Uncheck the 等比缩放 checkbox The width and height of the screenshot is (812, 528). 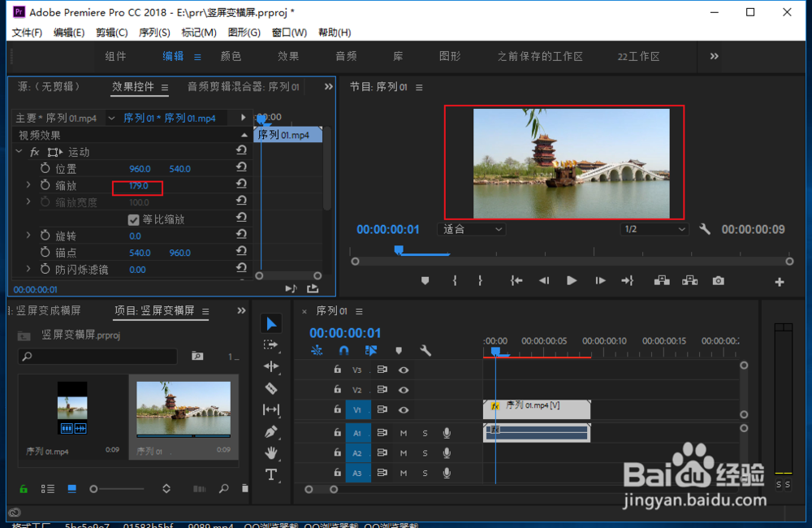[x=133, y=219]
